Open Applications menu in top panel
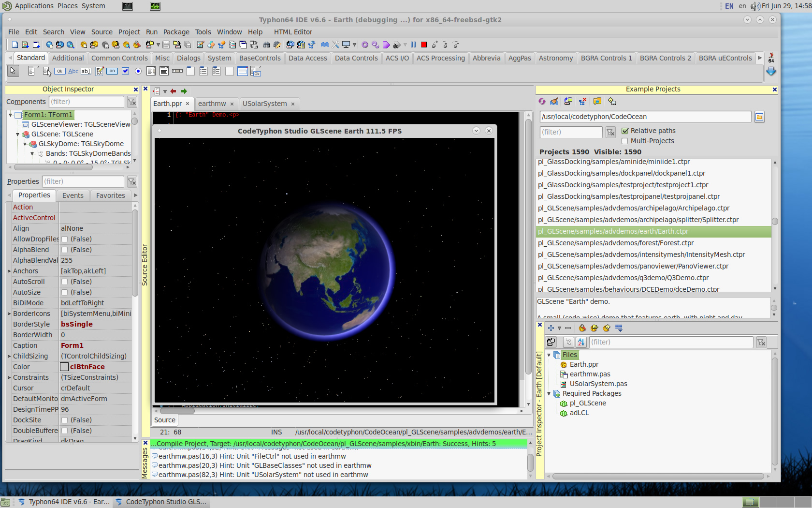Viewport: 812px width, 508px height. coord(34,6)
